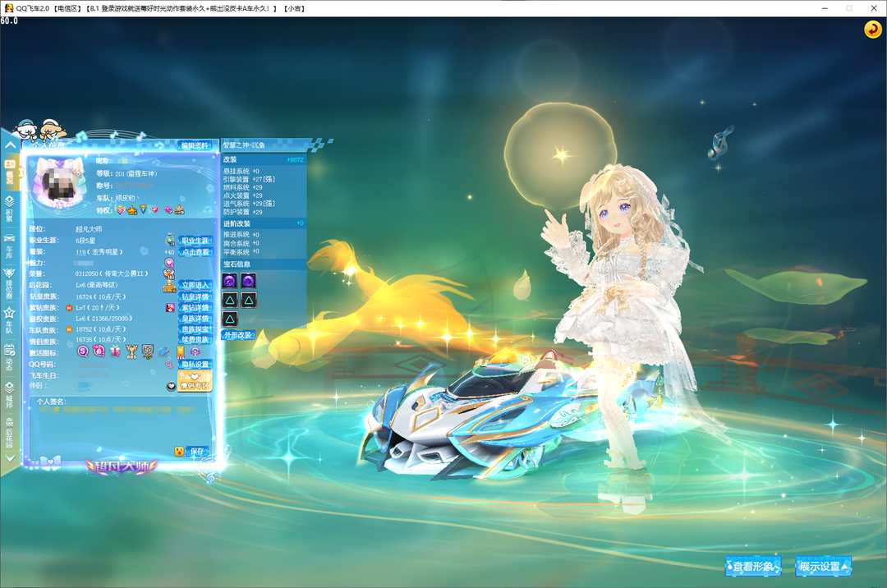The height and width of the screenshot is (588, 887).
Task: Click the blue planet activated icon
Action: tap(163, 351)
